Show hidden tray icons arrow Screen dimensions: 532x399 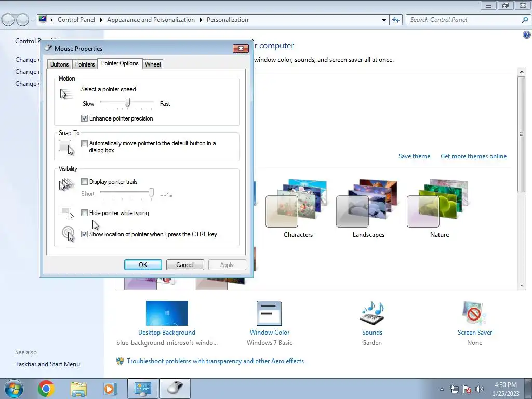tap(442, 389)
